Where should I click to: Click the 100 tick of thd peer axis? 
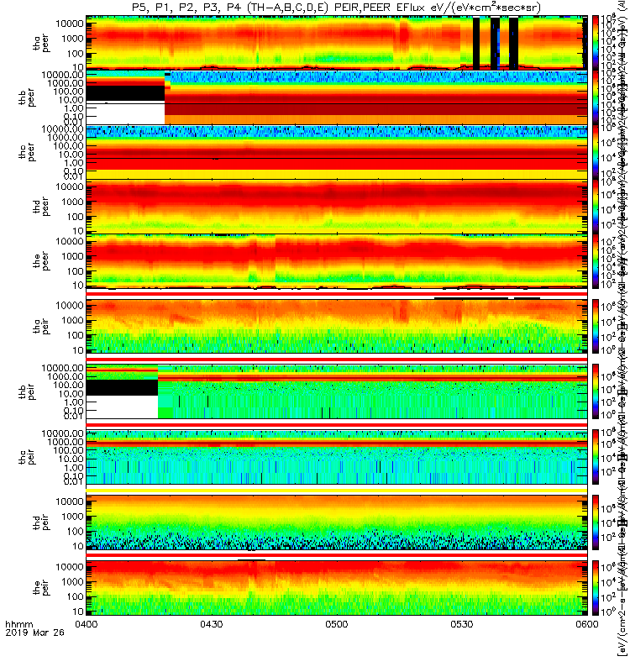pyautogui.click(x=75, y=217)
